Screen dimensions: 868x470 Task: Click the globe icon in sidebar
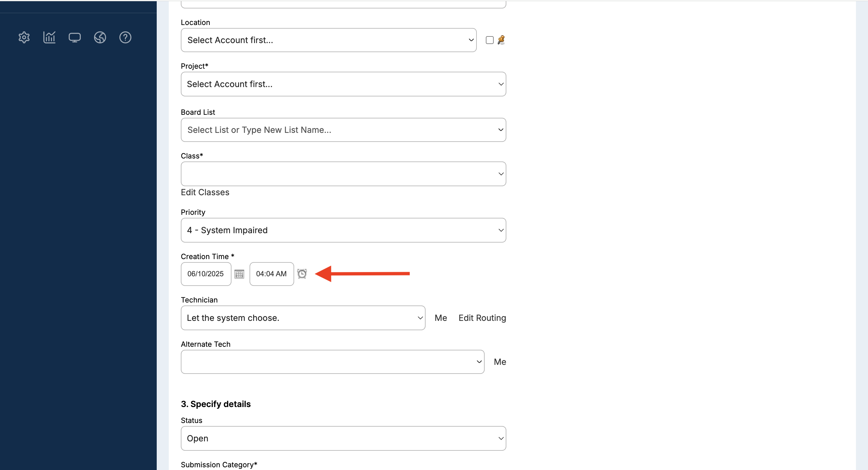coord(100,37)
